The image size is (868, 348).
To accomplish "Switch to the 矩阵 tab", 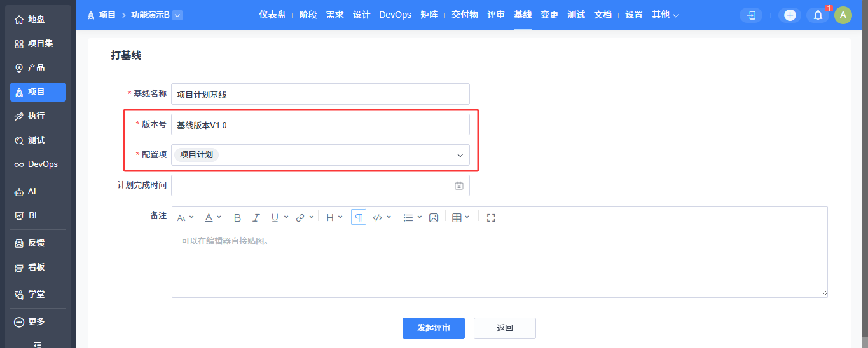I will [429, 15].
